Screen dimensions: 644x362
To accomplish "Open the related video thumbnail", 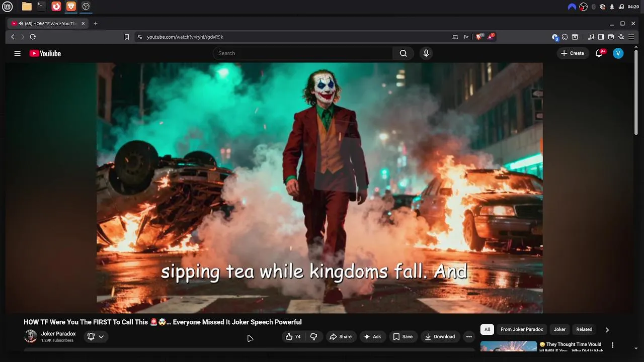I will [x=509, y=346].
